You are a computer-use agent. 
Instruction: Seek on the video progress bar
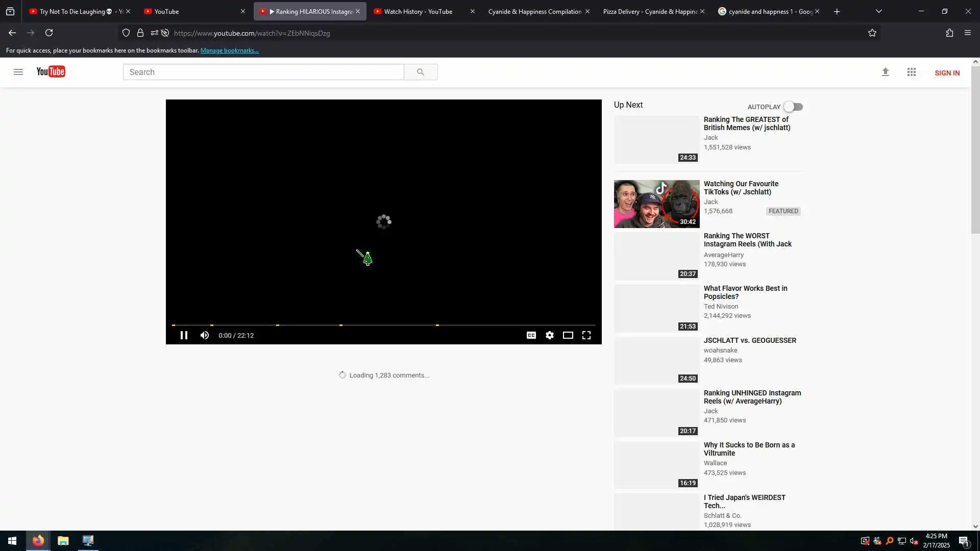(x=383, y=325)
